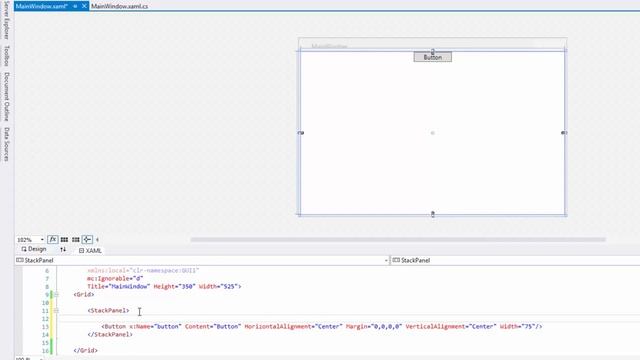Click the VerticalAlignment="Center" attribute
This screenshot has height=360, width=640.
point(451,327)
